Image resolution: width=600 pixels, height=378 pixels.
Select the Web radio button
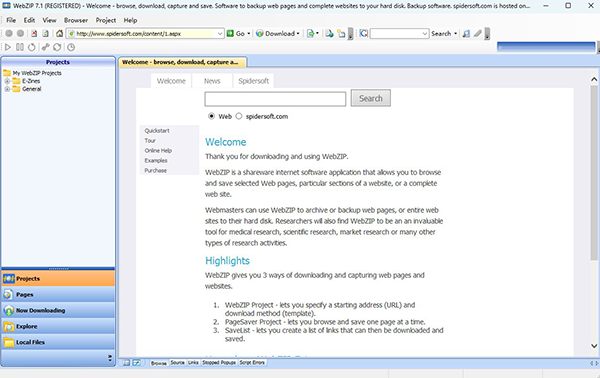(x=211, y=116)
